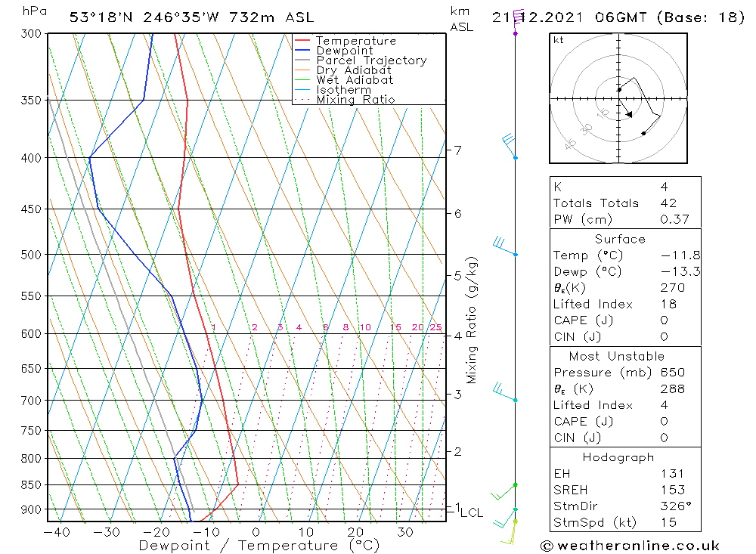
Task: Click the 45 knot ring label in hodograph
Action: 570,144
